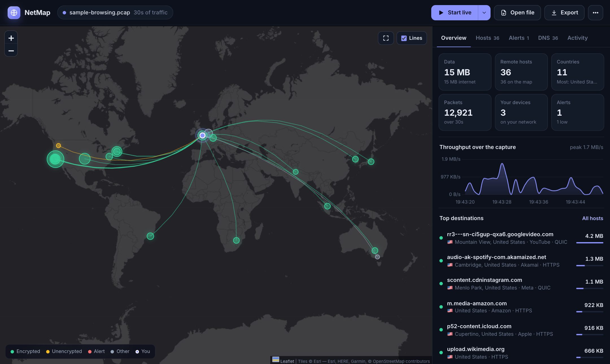
Task: Zoom in the map with plus button
Action: pyautogui.click(x=11, y=38)
